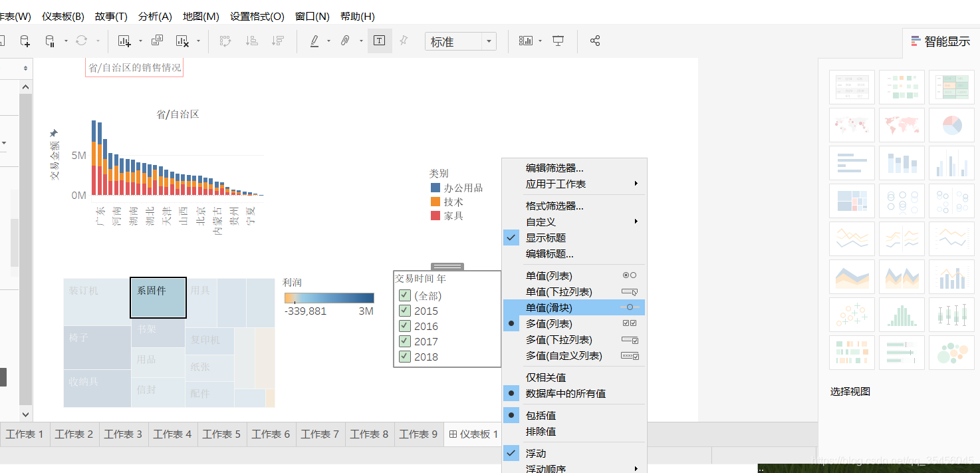This screenshot has width=980, height=473.
Task: Click the orange 技术 legend swatch
Action: (x=435, y=202)
